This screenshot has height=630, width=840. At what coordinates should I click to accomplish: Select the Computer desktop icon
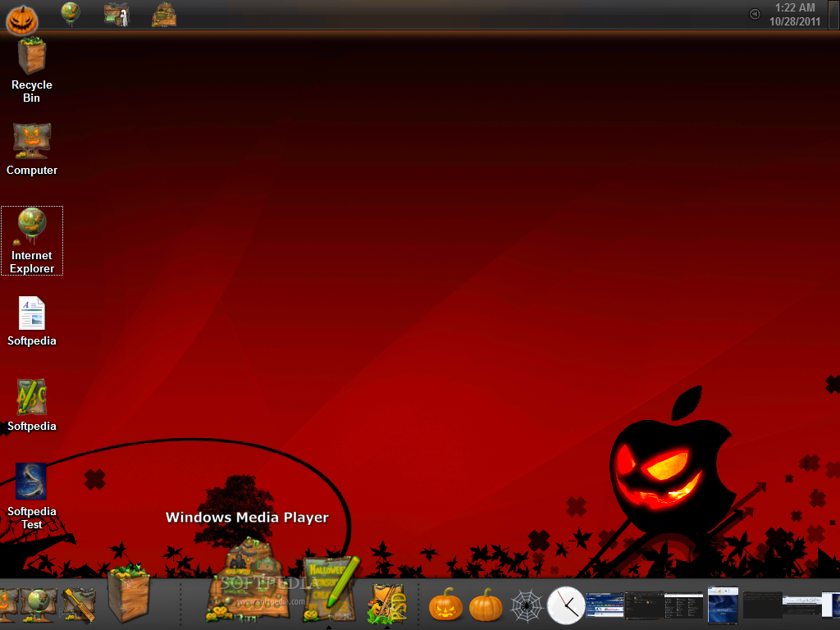[32, 150]
